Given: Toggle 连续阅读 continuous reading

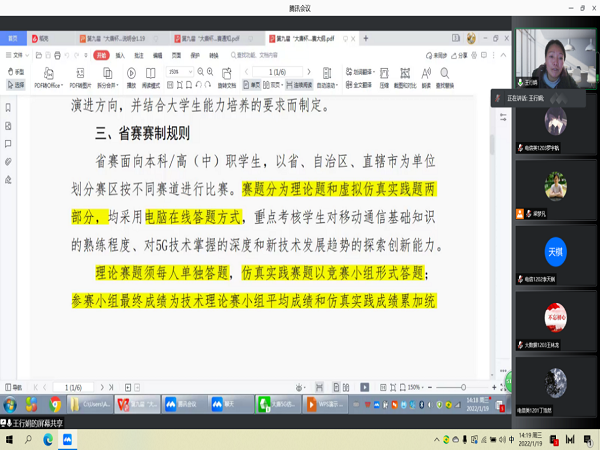Looking at the screenshot, I should click(x=299, y=85).
